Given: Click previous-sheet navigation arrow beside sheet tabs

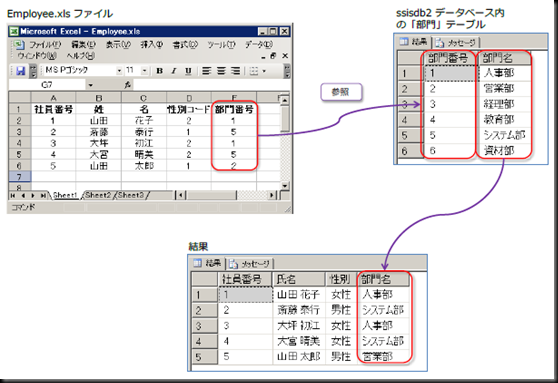Looking at the screenshot, I should 23,195.
